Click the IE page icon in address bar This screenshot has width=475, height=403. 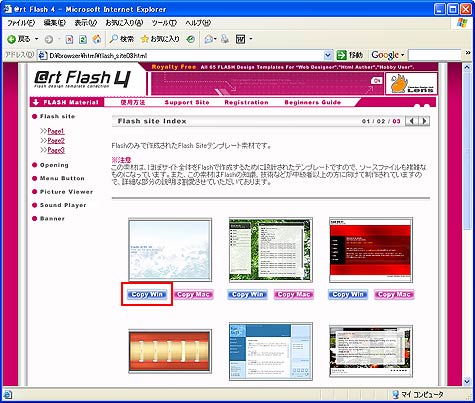[x=42, y=56]
